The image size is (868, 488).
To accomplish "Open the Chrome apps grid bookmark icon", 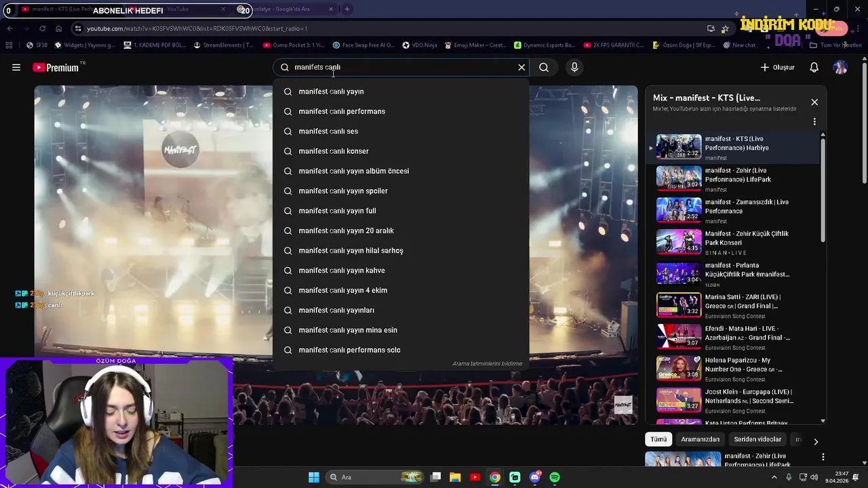I will 9,45.
